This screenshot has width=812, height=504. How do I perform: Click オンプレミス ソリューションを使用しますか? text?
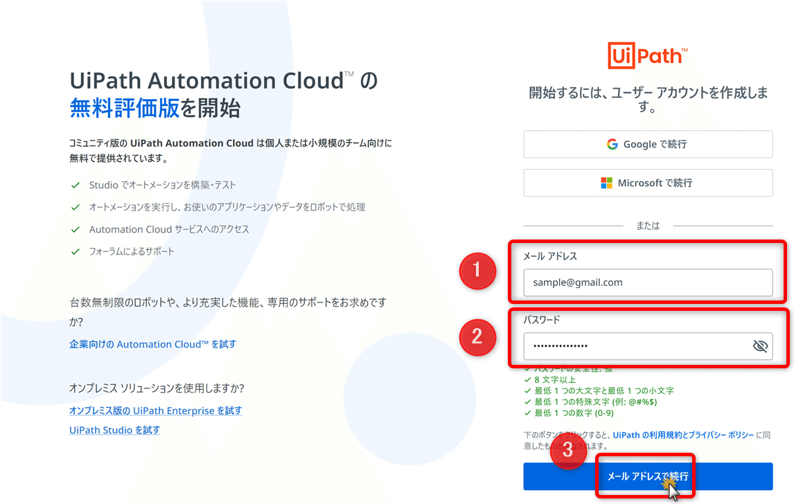(157, 388)
